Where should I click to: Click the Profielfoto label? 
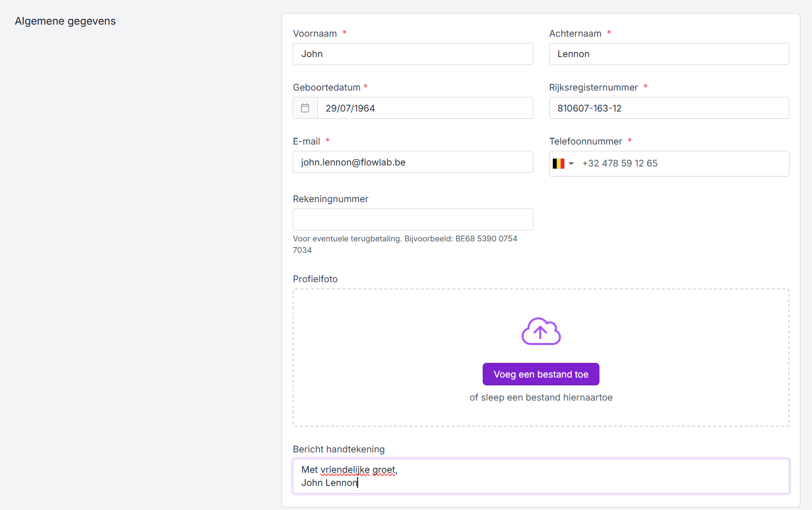click(315, 279)
